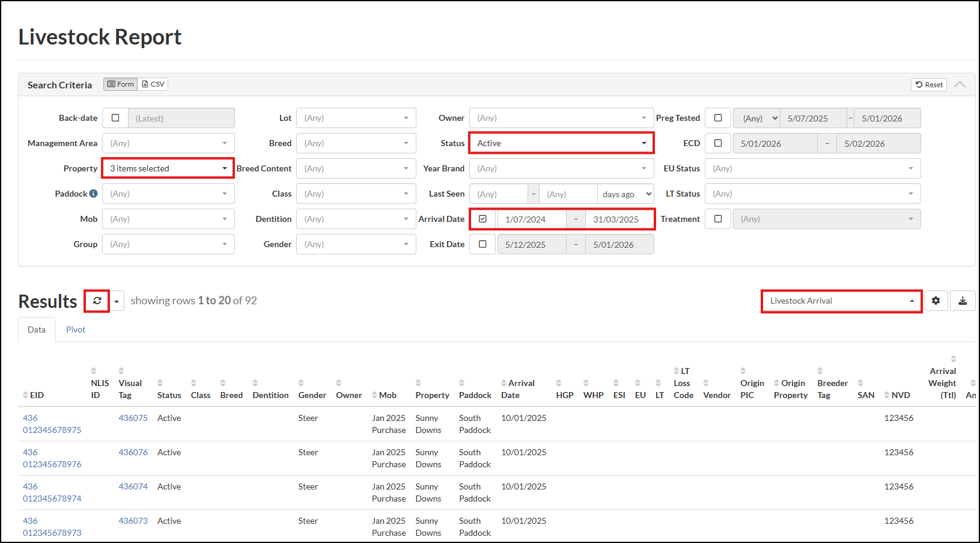Open the Livestock Arrival report layout dropdown
Image resolution: width=980 pixels, height=543 pixels.
tap(841, 301)
